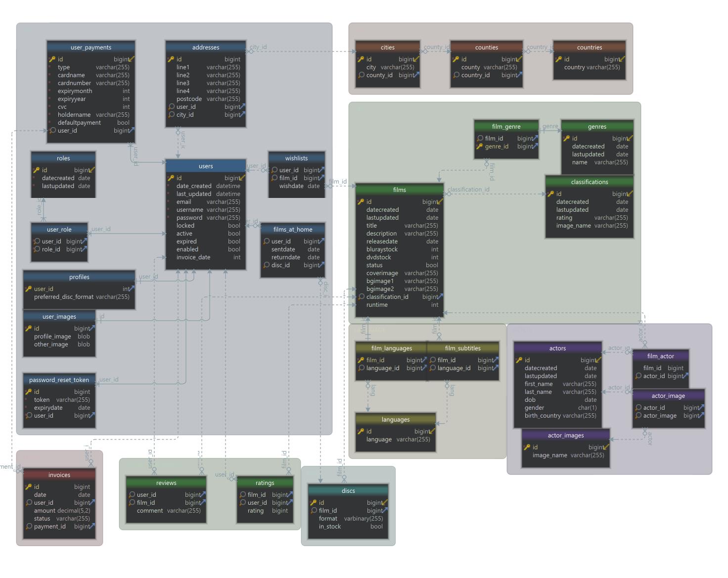Click magnifier icon beside counties country_id
This screenshot has width=728, height=578.
(456, 75)
